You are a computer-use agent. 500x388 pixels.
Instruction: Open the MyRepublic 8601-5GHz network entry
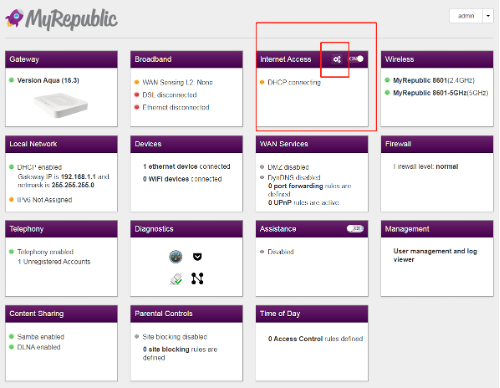440,93
